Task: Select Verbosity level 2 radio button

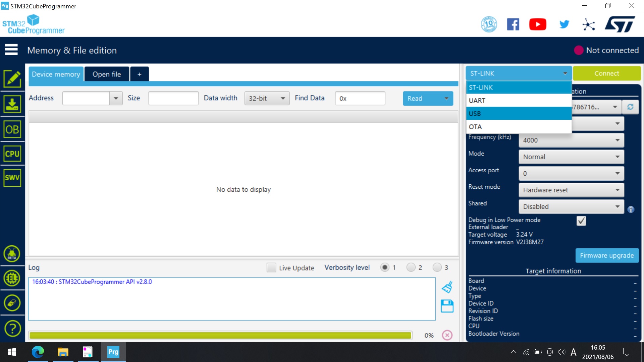Action: coord(411,267)
